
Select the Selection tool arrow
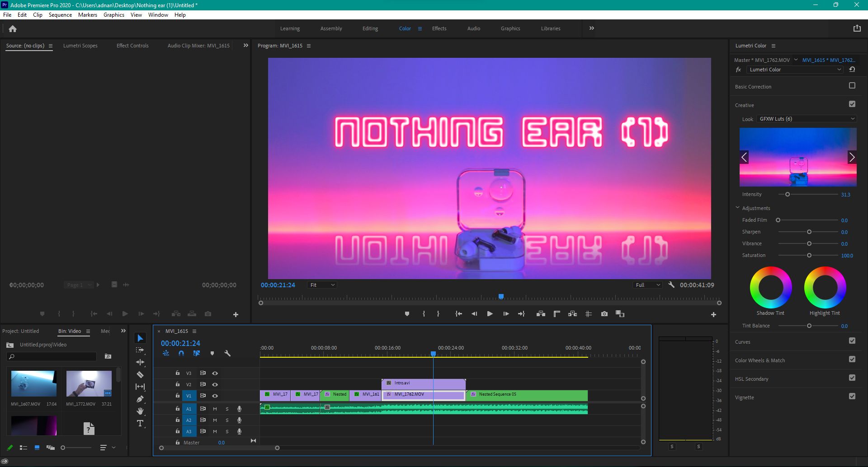tap(140, 338)
